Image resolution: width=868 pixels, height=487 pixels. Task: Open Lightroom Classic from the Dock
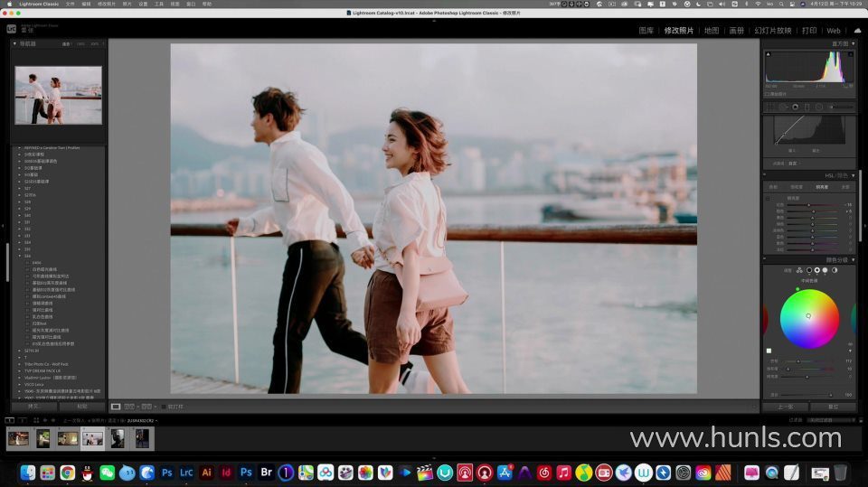(x=186, y=473)
